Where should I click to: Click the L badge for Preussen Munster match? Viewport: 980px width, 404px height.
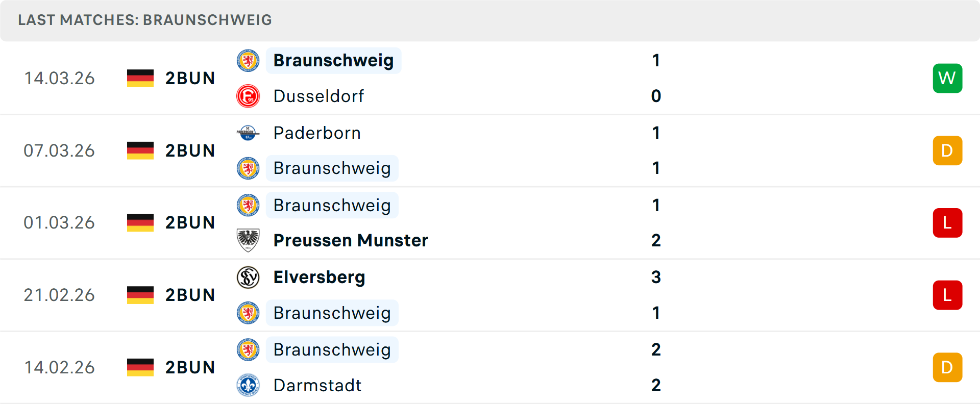[947, 223]
